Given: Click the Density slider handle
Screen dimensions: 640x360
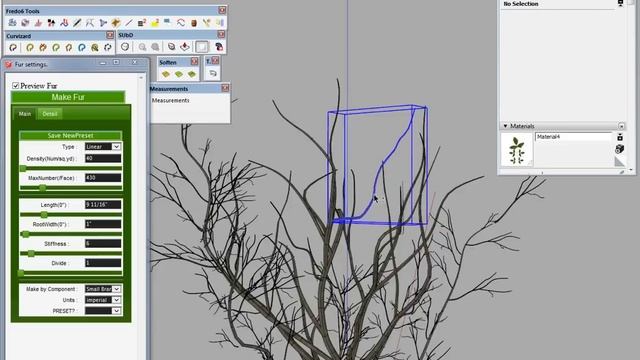Looking at the screenshot, I should coord(23,168).
